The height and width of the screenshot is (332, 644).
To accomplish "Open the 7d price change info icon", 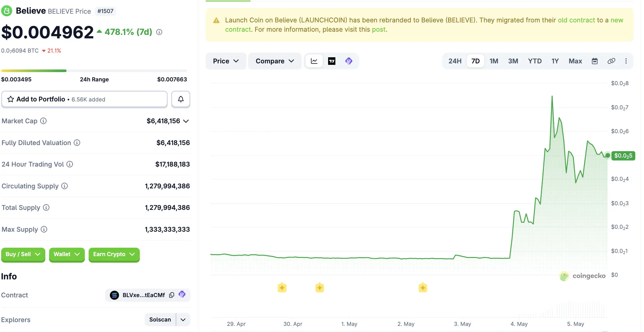I will pos(159,32).
